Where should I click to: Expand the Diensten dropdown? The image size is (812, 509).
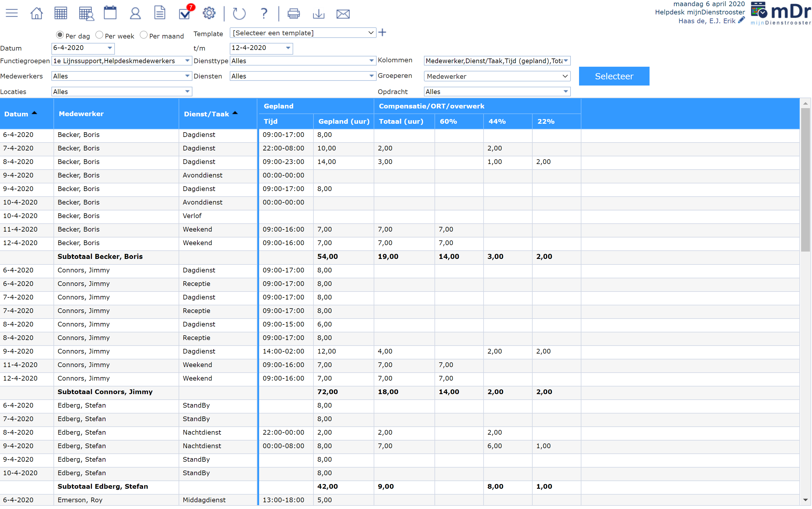point(371,76)
